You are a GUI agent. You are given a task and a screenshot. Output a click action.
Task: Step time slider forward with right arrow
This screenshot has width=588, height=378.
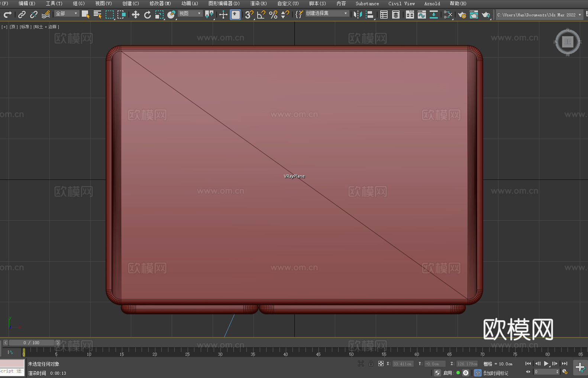(x=58, y=343)
